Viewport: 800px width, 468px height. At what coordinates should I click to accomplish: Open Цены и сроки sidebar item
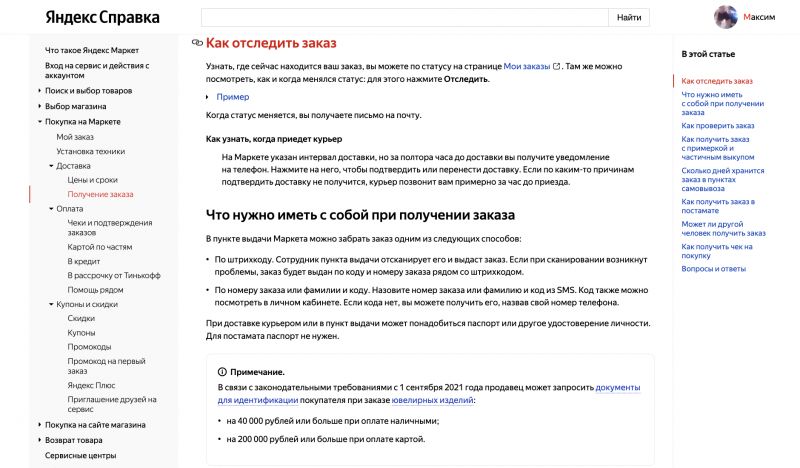(92, 180)
